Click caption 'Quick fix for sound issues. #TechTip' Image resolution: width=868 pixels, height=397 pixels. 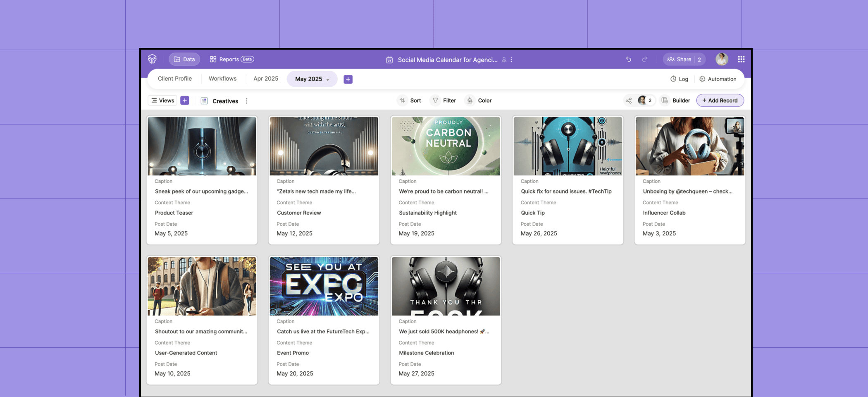click(x=566, y=191)
